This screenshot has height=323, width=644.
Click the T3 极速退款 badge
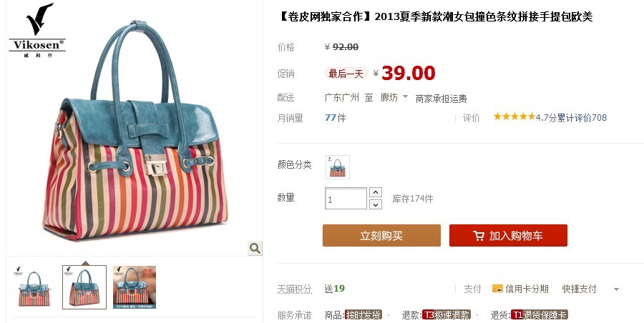(447, 315)
